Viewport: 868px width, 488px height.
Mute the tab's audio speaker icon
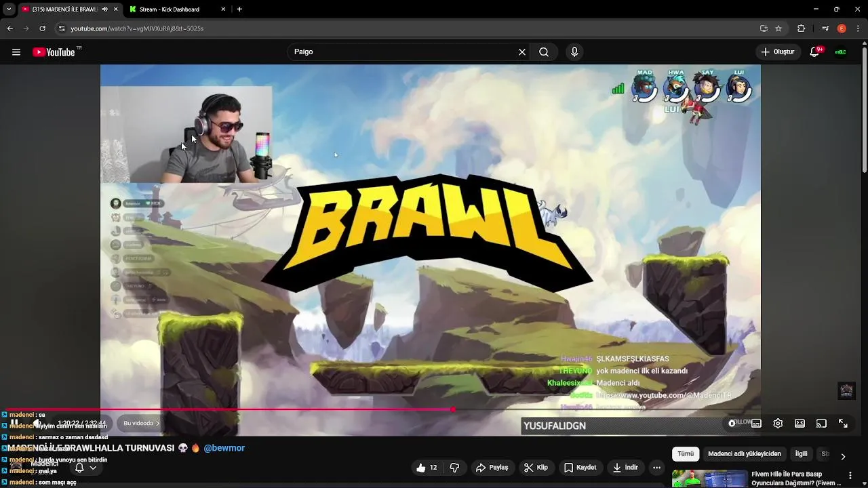[104, 9]
